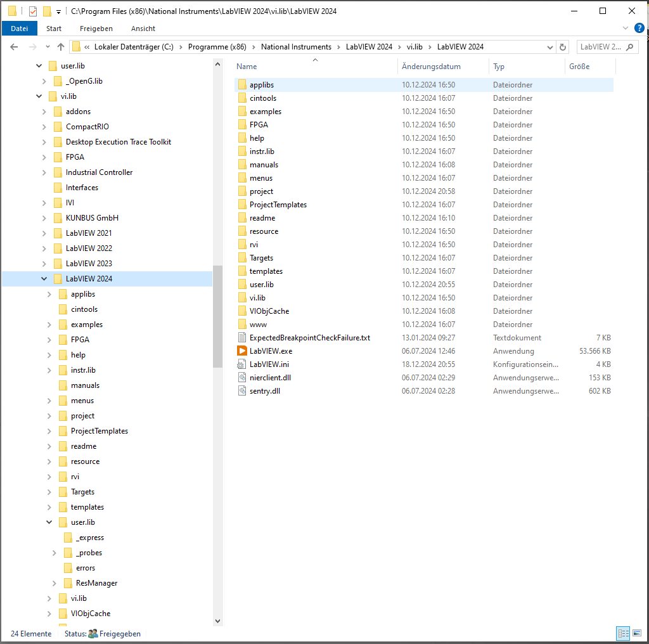649x644 pixels.
Task: Click the LabVIEW.ini configuration file icon
Action: tap(241, 364)
